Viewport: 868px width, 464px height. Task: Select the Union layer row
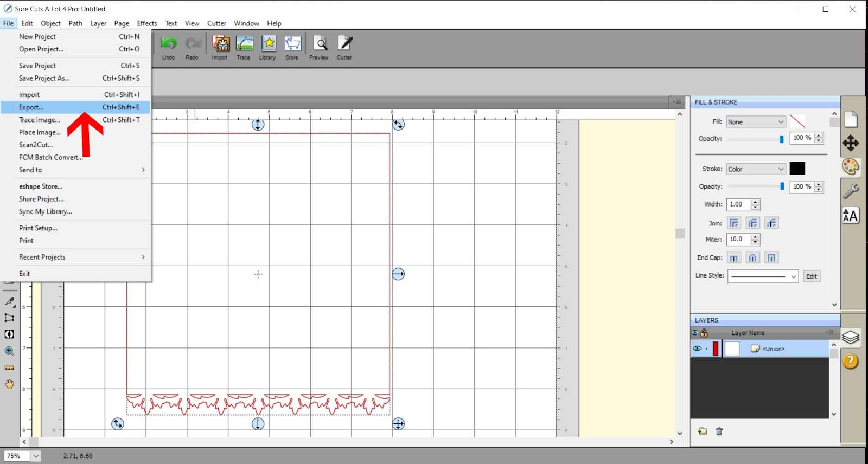pyautogui.click(x=760, y=349)
